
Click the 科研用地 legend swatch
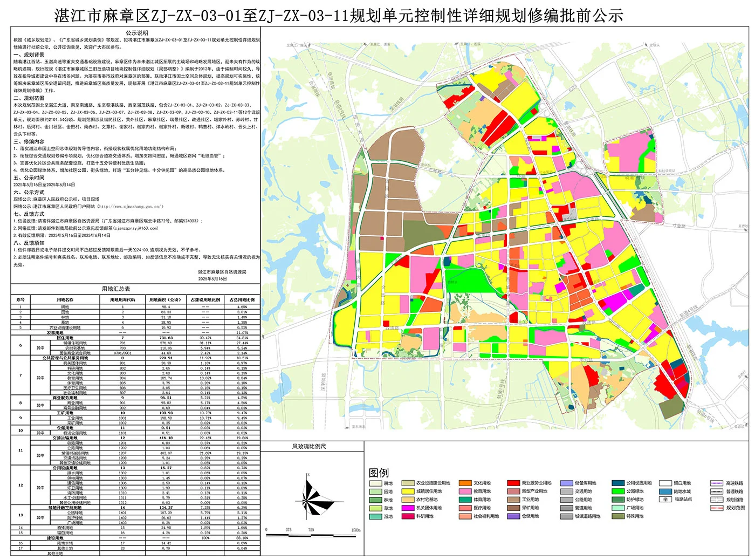408,516
